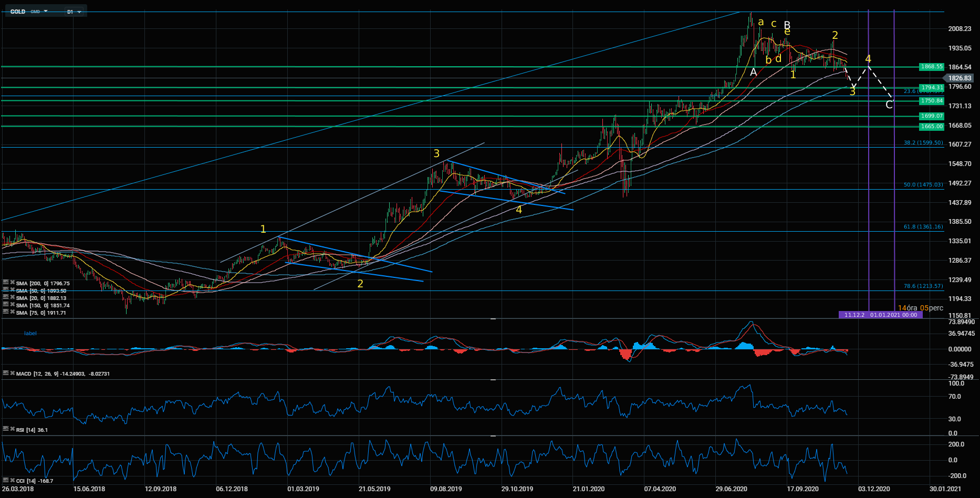The width and height of the screenshot is (980, 498).
Task: Open MACD indicator settings icon
Action: pos(6,373)
